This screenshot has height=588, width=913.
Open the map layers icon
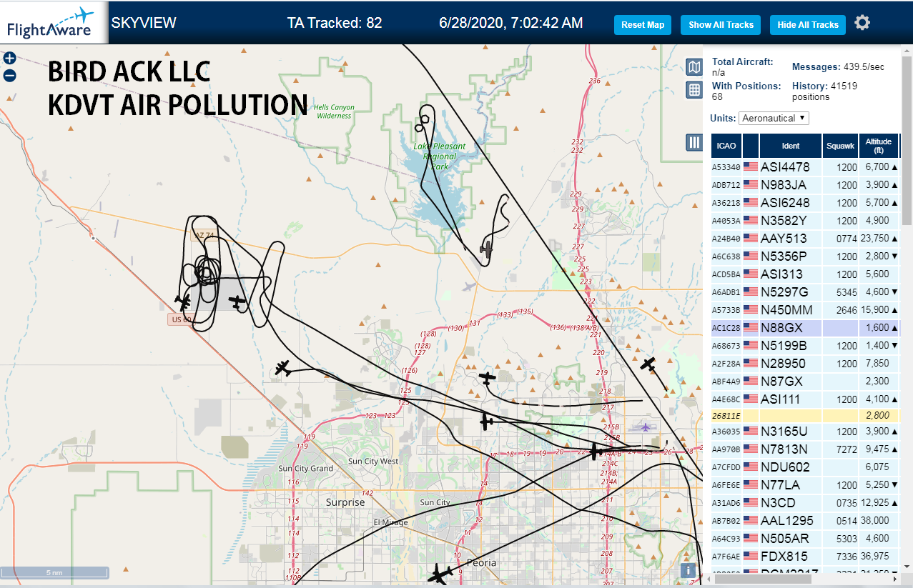pos(694,67)
